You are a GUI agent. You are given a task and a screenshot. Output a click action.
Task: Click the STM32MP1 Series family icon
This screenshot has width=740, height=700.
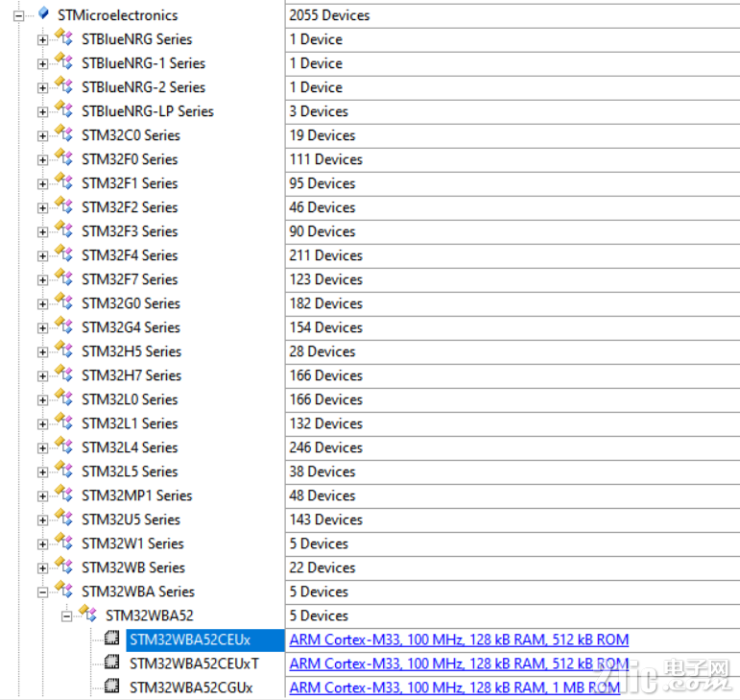63,494
